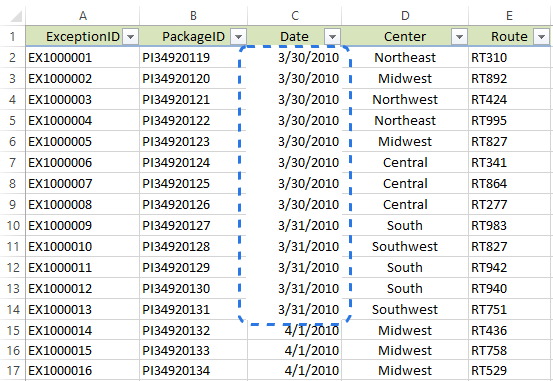The width and height of the screenshot is (553, 381).
Task: Open the PackageID filter dropdown
Action: point(238,37)
